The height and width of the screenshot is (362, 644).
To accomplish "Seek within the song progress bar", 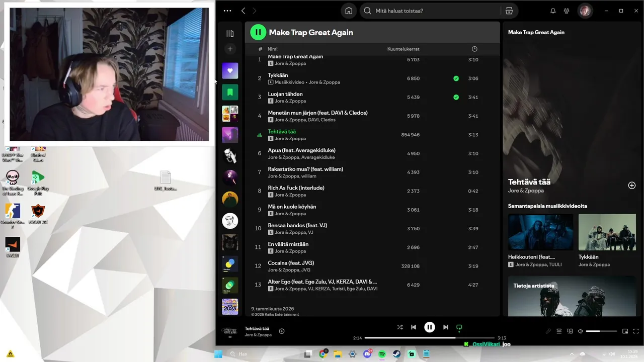I will click(x=429, y=338).
